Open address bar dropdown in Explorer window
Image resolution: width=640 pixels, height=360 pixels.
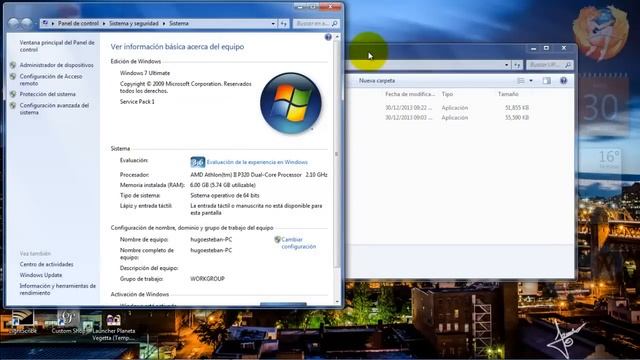pyautogui.click(x=507, y=65)
